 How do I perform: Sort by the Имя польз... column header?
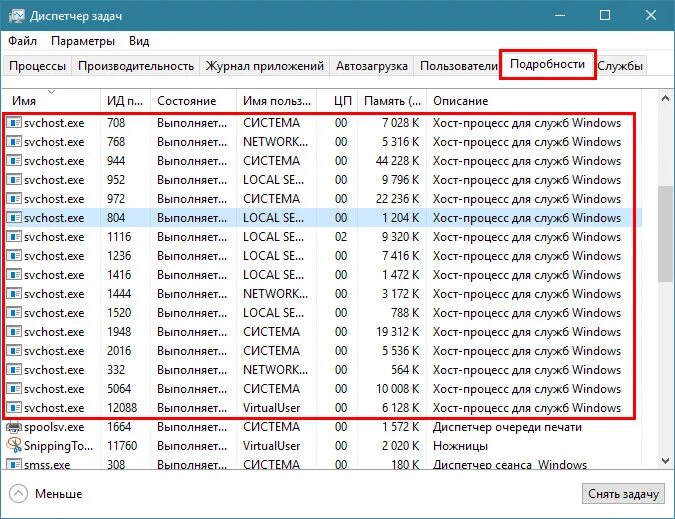coord(276,101)
